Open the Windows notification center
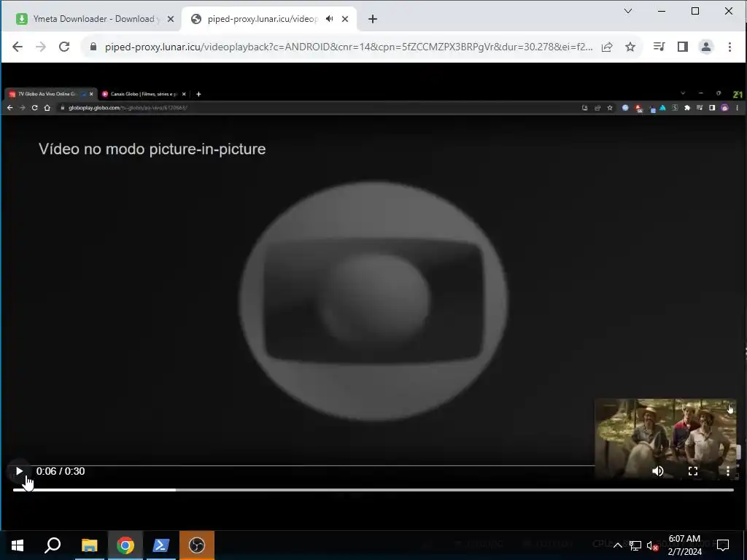The image size is (747, 560). click(723, 545)
